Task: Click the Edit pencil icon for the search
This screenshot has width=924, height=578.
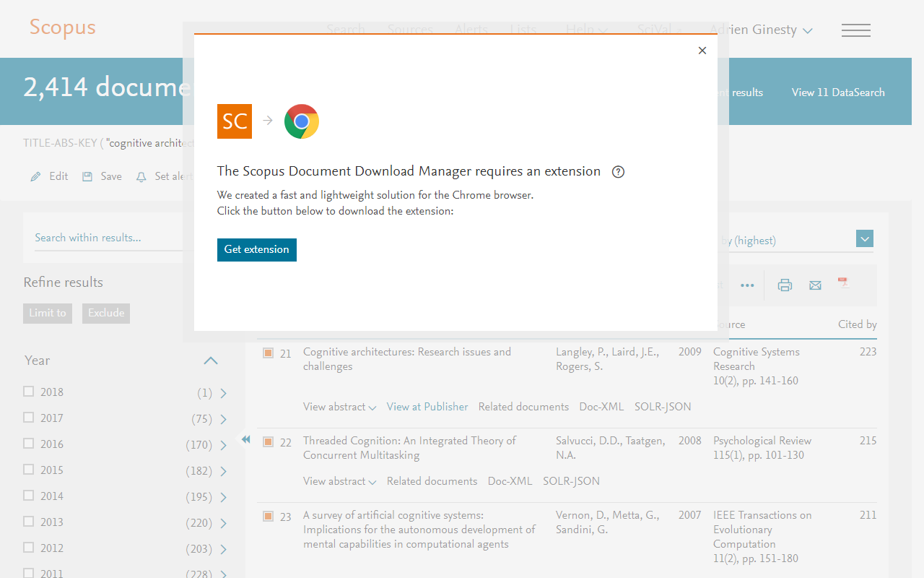Action: pyautogui.click(x=35, y=176)
